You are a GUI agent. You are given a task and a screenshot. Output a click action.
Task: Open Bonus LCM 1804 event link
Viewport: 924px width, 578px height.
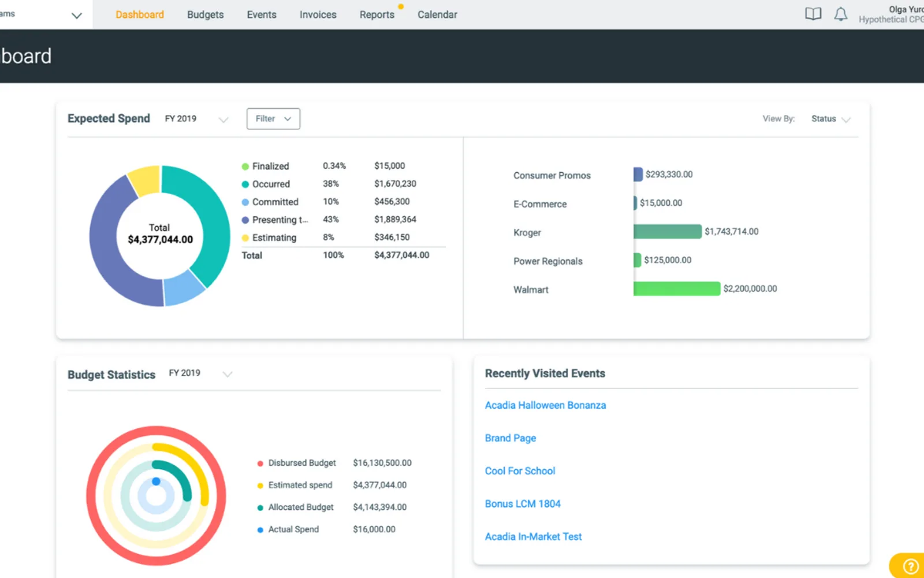523,504
